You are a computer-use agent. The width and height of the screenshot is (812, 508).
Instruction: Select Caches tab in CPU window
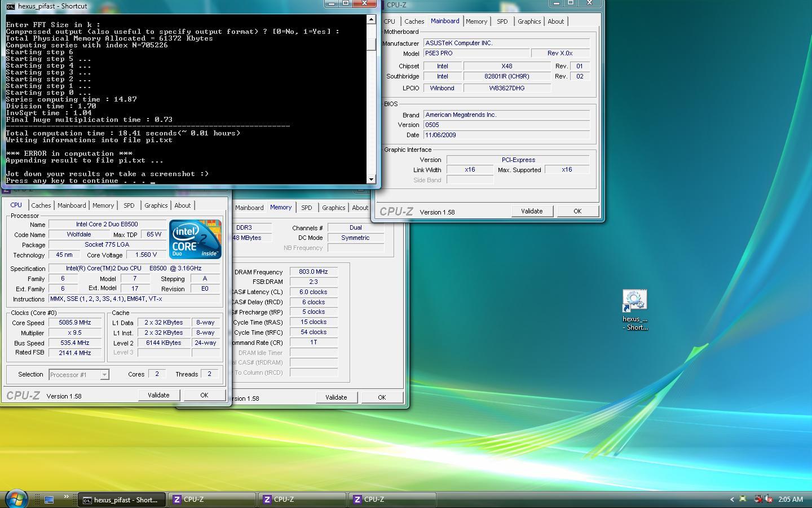click(41, 205)
